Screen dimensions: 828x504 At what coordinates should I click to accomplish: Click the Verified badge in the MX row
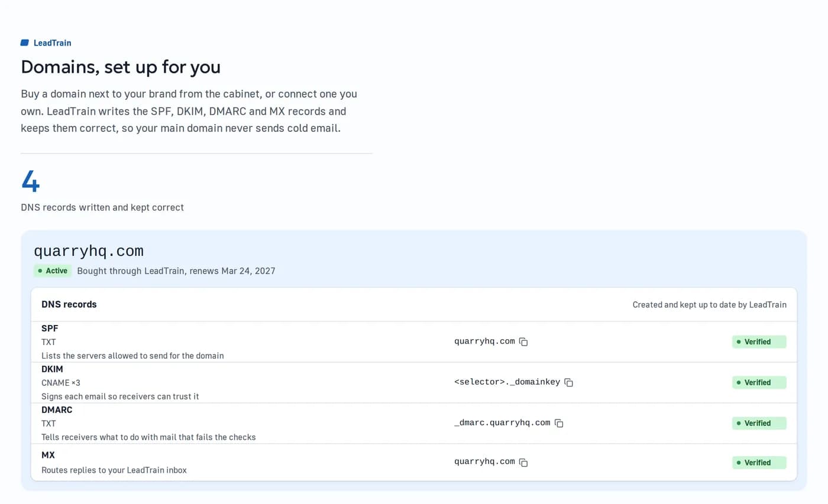coord(759,463)
